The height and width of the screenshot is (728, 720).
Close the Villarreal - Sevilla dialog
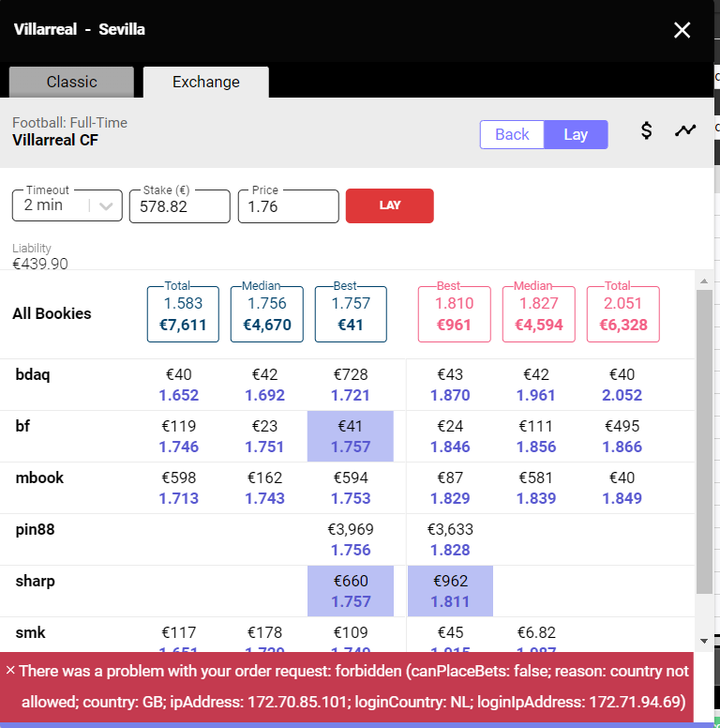(x=682, y=30)
